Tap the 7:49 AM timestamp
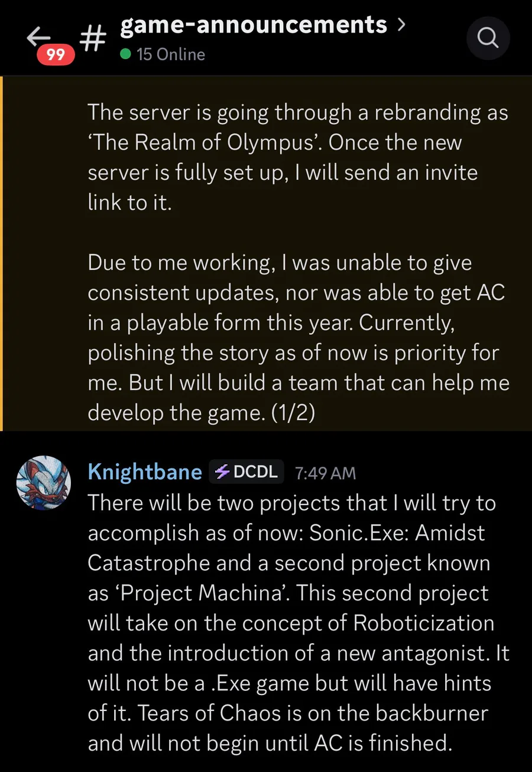Viewport: 532px width, 772px height. point(325,473)
